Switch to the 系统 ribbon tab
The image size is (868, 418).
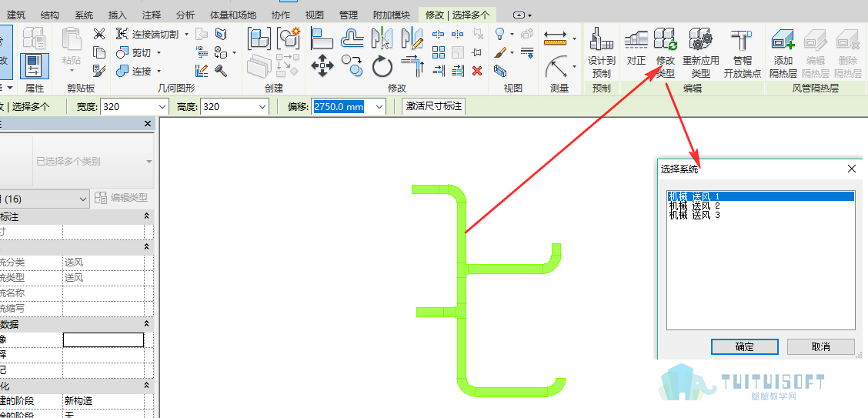[84, 15]
